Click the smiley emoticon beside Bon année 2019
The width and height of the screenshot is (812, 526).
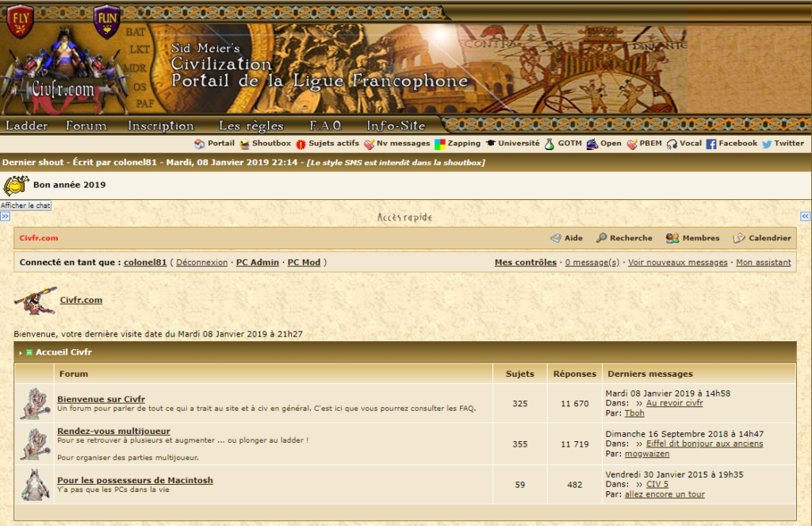(x=16, y=185)
